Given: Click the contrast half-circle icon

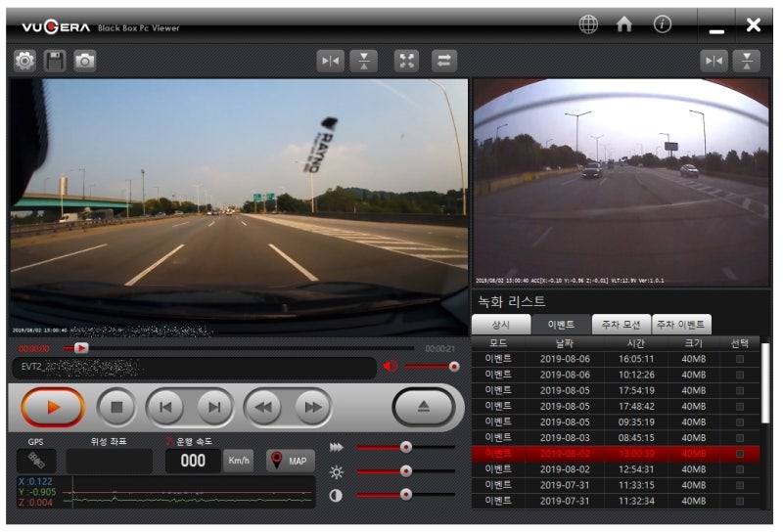Looking at the screenshot, I should pos(336,496).
